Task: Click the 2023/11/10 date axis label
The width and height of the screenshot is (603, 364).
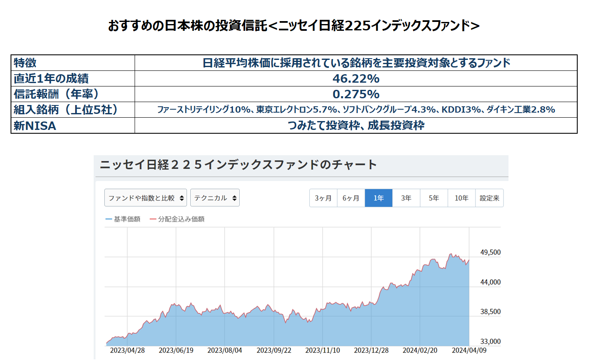Action: point(322,351)
